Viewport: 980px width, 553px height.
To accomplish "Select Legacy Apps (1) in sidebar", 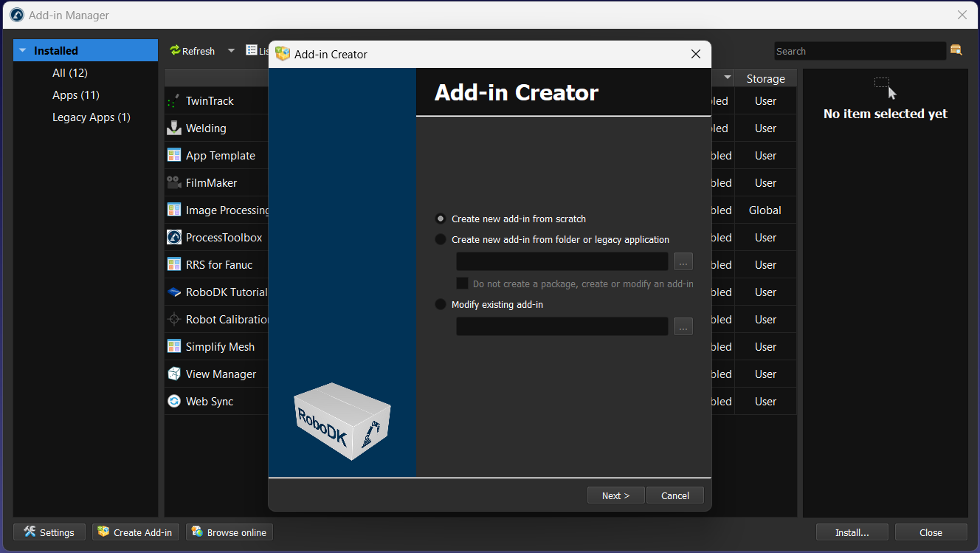I will (91, 117).
